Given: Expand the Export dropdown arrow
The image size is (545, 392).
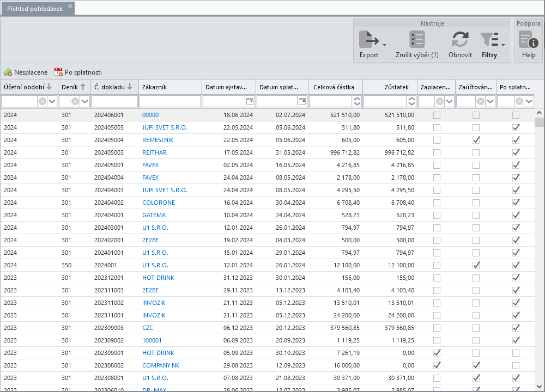Looking at the screenshot, I should (385, 45).
